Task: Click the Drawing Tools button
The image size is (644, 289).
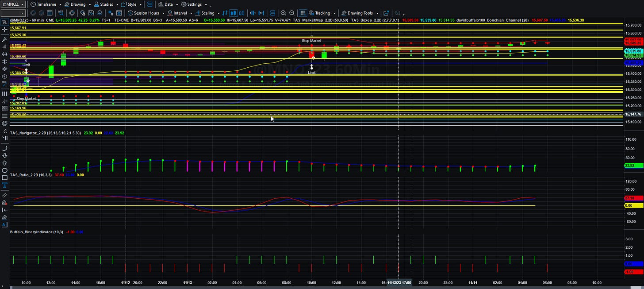Action: [x=360, y=13]
